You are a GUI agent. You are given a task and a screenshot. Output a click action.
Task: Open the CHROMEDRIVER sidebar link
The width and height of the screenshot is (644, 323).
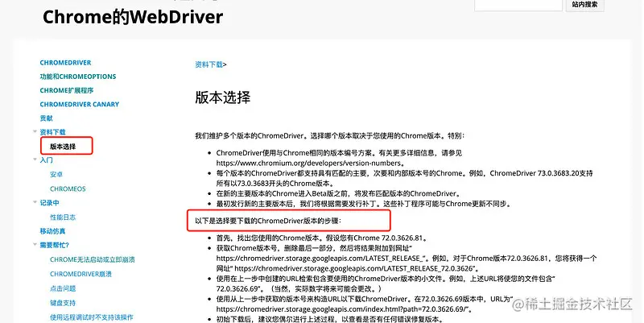[x=65, y=63]
